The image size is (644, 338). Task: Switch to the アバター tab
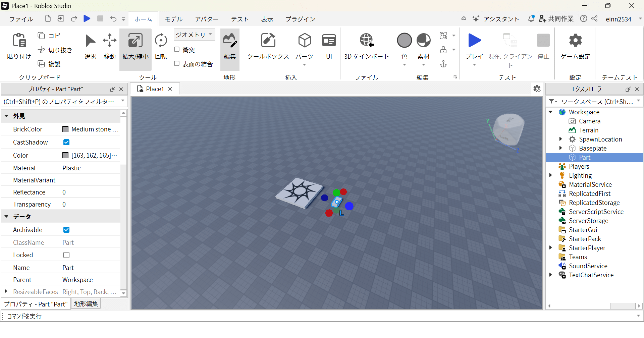[207, 19]
